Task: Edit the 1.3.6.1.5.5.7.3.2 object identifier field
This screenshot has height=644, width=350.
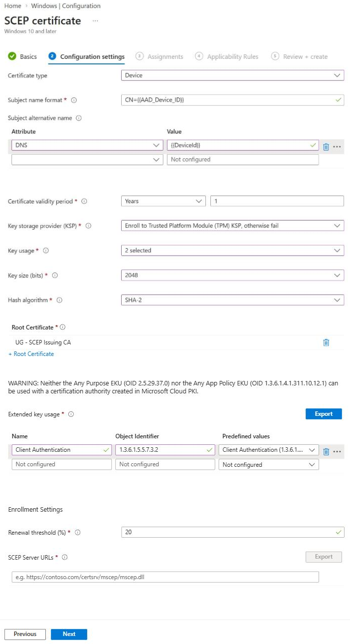Action: 165,450
